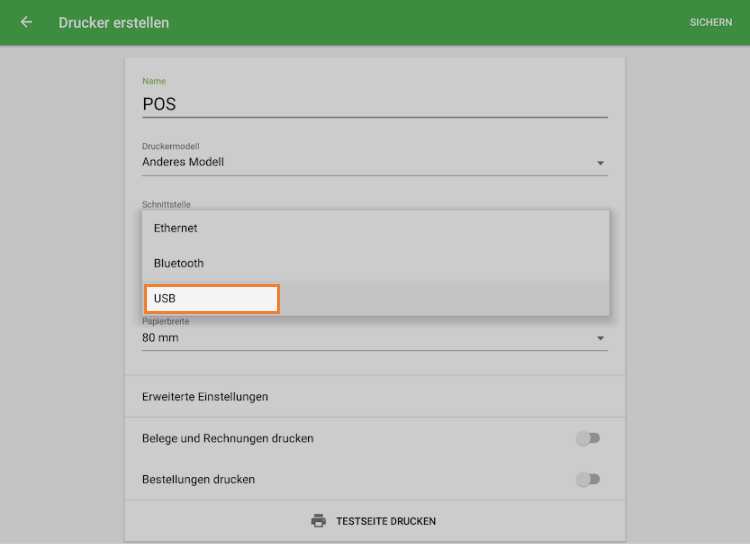
Task: Save the printer with SICHERN
Action: [x=710, y=22]
